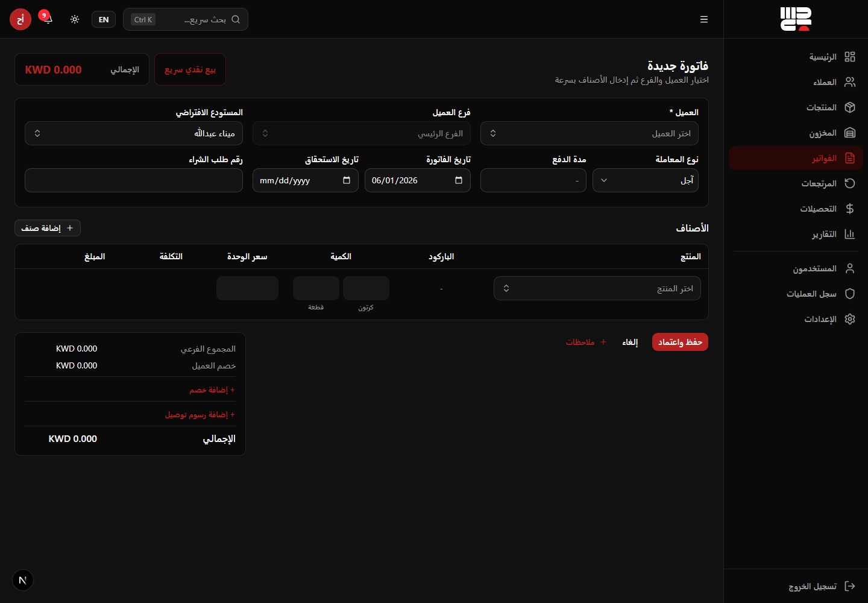The height and width of the screenshot is (603, 868).
Task: Click the التحصيلات dollar icon
Action: point(850,209)
